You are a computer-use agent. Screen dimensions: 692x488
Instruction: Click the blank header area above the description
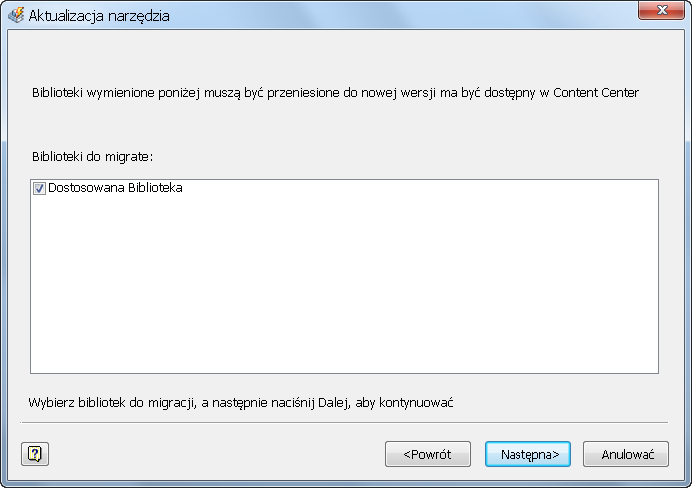344,55
